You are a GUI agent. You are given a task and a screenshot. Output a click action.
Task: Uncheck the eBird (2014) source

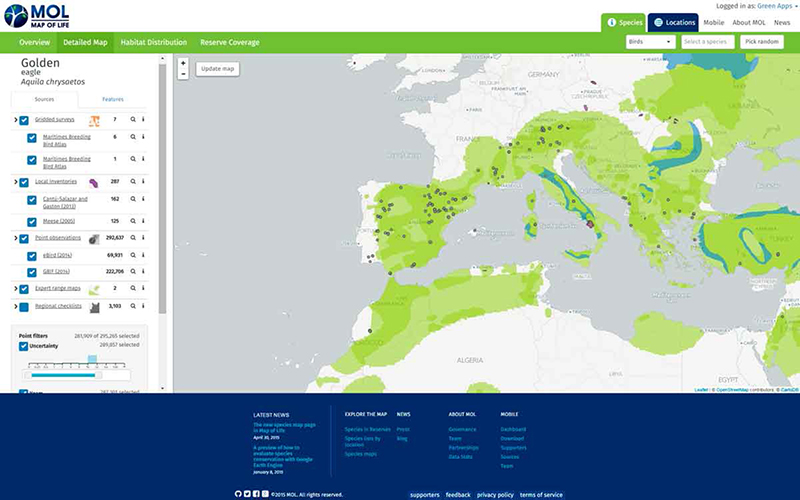coord(32,256)
